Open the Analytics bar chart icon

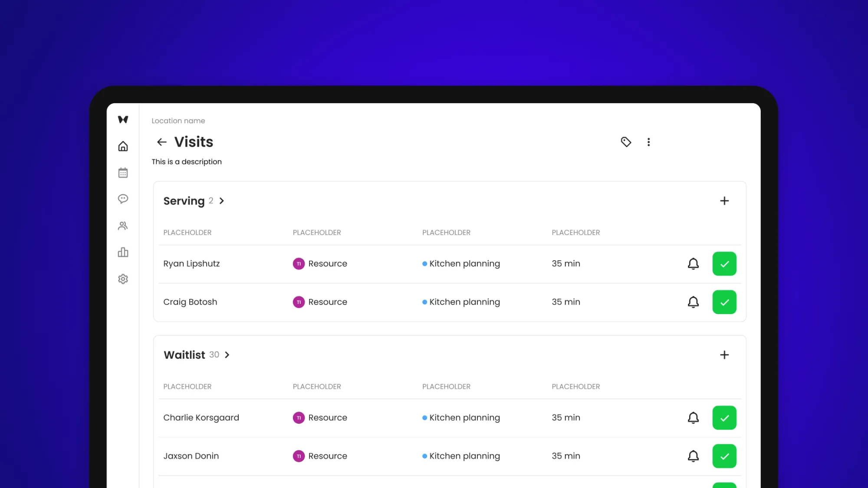tap(123, 252)
